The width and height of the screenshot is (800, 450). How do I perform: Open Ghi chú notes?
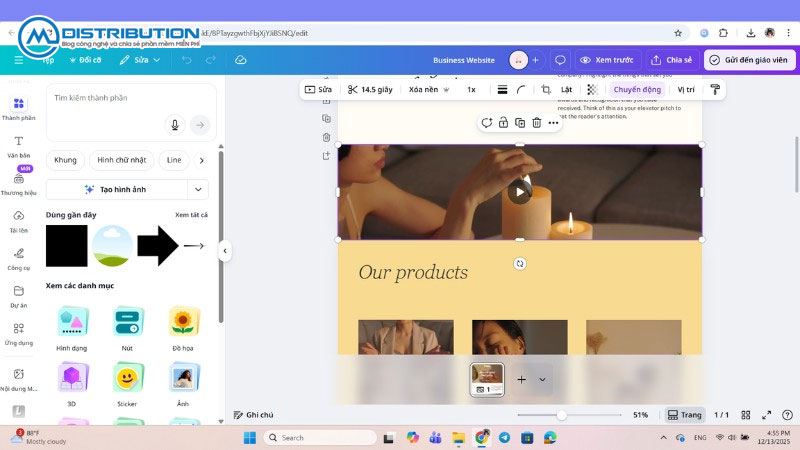254,415
